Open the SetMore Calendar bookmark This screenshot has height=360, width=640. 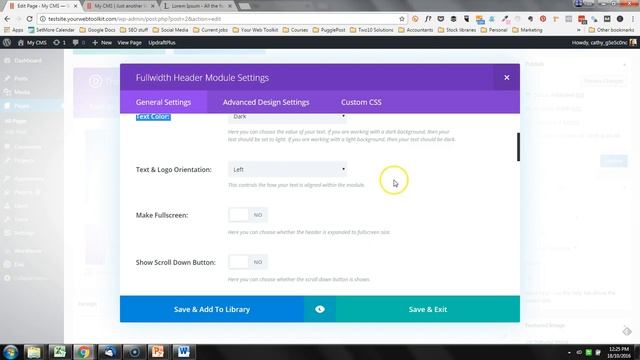click(x=51, y=30)
